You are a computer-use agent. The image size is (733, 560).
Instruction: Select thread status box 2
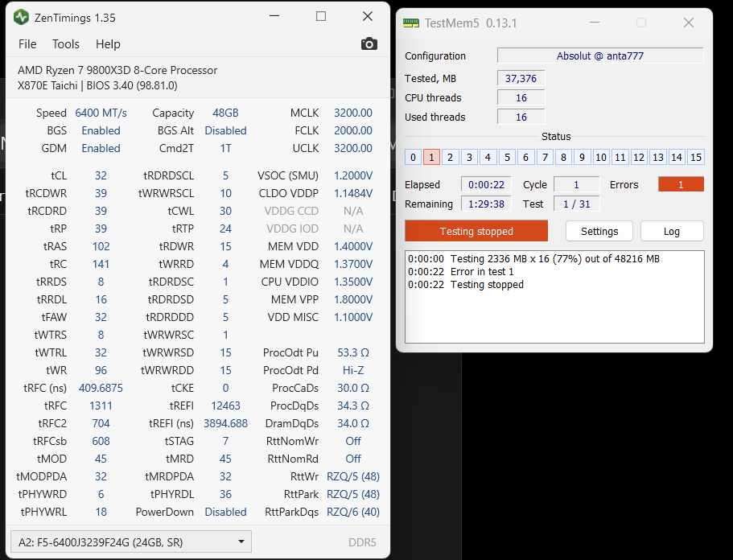(450, 157)
